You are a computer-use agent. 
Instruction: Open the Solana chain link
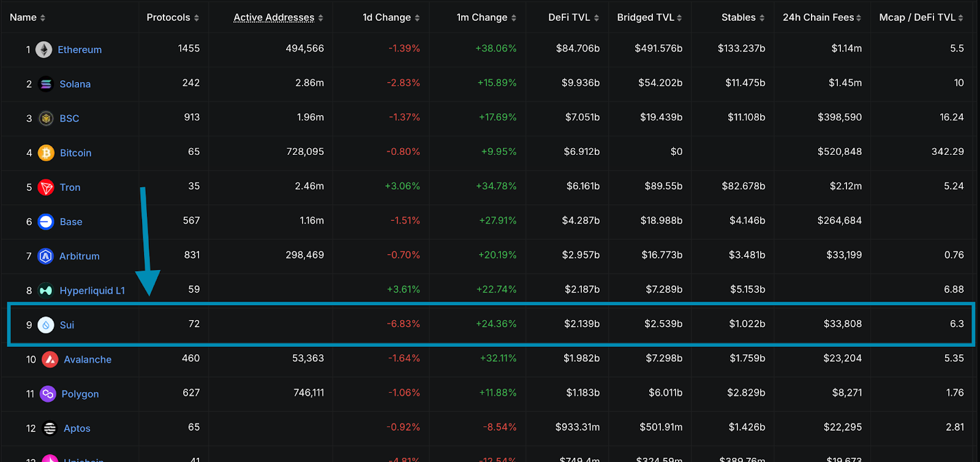click(x=75, y=84)
